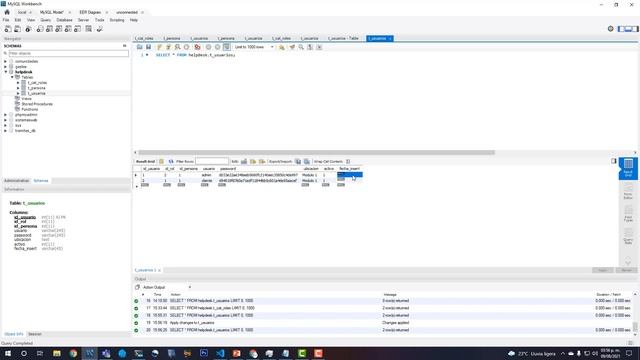Click the editor horizontal scrollbar

316,153
